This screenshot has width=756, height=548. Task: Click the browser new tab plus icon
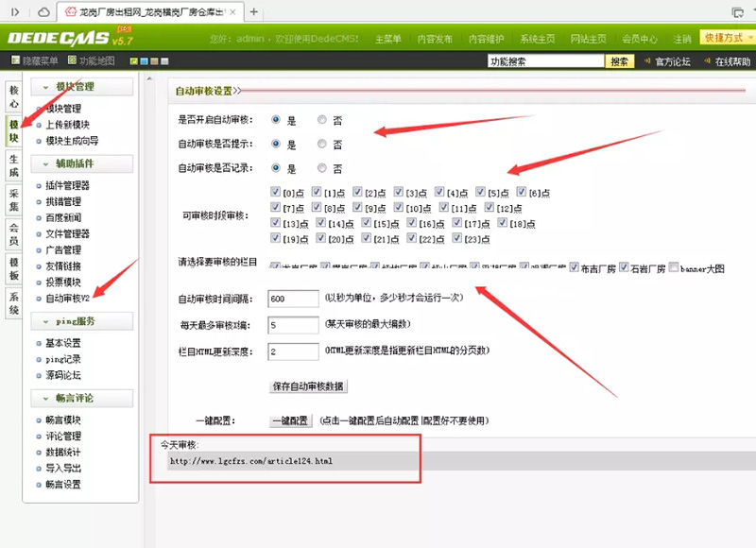pos(254,11)
